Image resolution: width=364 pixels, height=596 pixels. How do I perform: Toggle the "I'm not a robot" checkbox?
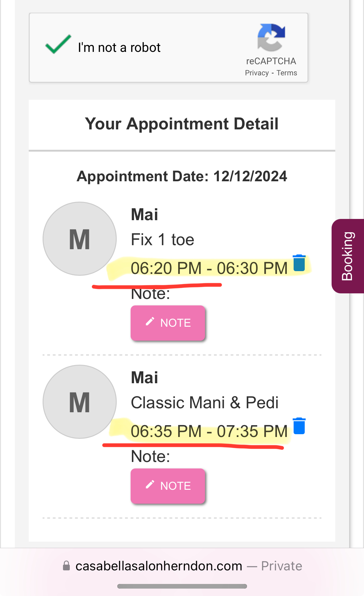58,45
